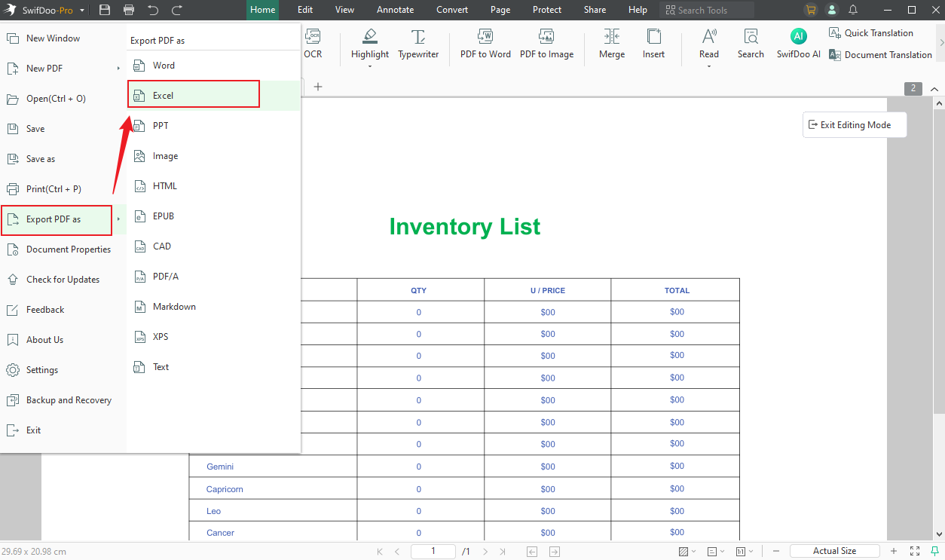Image resolution: width=945 pixels, height=560 pixels.
Task: Expand the New PDF submenu
Action: [118, 69]
